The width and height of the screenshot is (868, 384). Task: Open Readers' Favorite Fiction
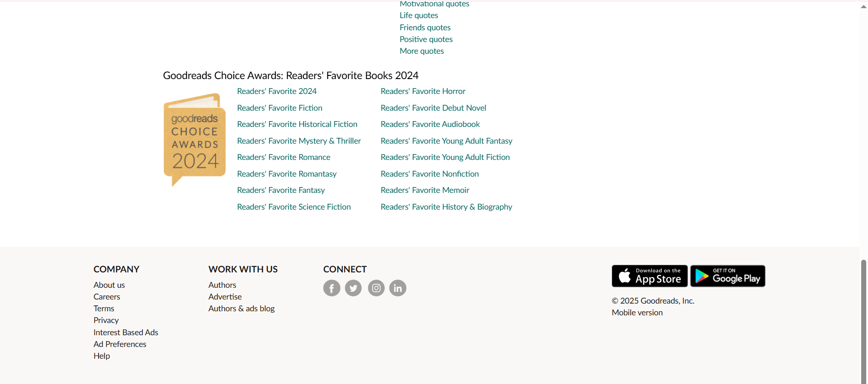[279, 108]
